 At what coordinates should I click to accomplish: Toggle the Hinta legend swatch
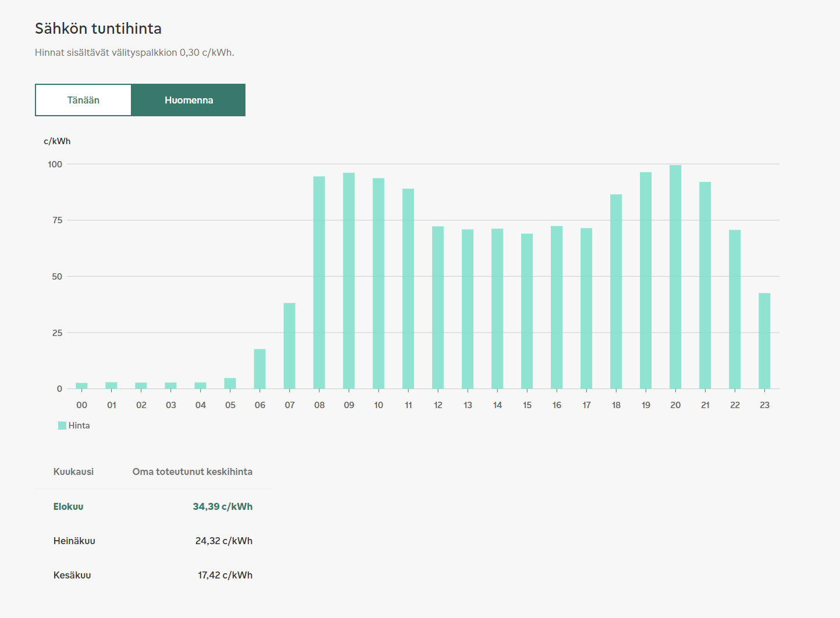pos(62,426)
